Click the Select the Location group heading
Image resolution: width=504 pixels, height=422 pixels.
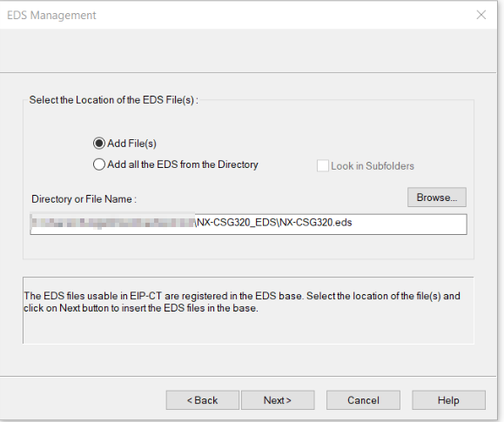113,100
